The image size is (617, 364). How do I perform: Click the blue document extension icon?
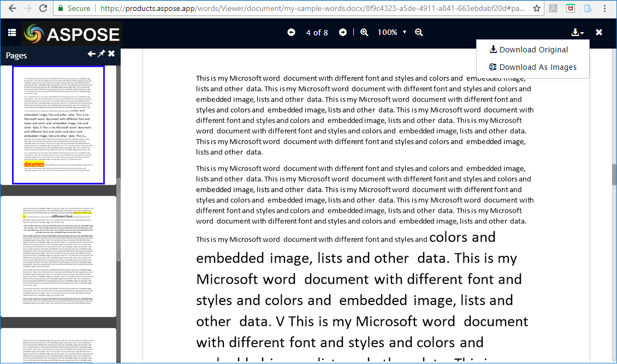tap(588, 8)
